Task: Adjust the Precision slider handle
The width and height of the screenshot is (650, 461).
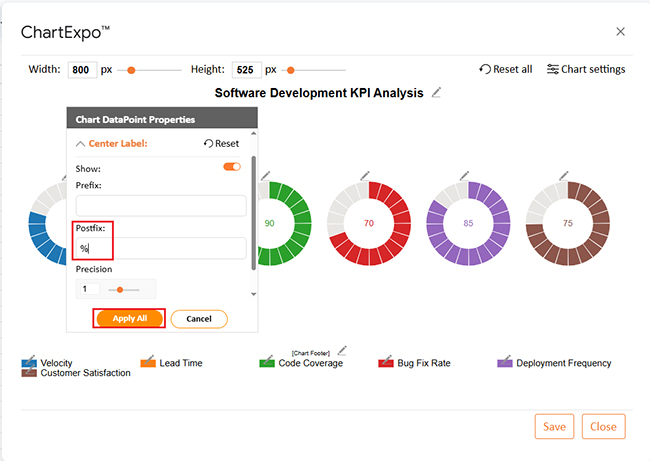Action: [120, 290]
